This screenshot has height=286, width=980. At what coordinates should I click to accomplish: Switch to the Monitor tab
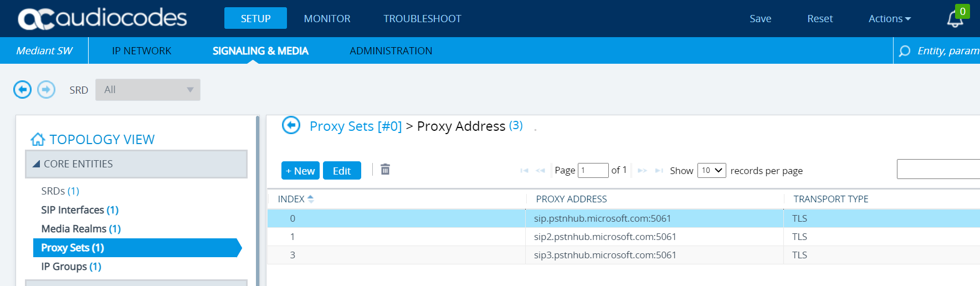[x=327, y=19]
